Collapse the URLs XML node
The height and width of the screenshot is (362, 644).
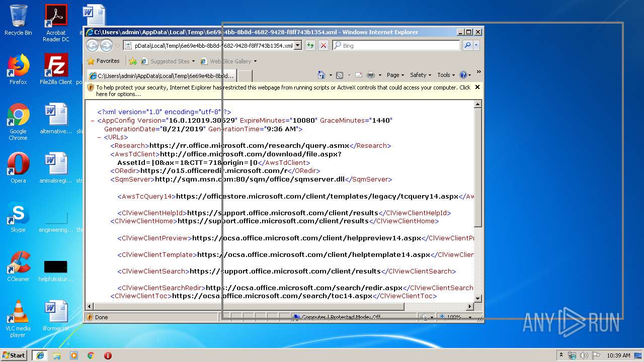click(x=100, y=137)
